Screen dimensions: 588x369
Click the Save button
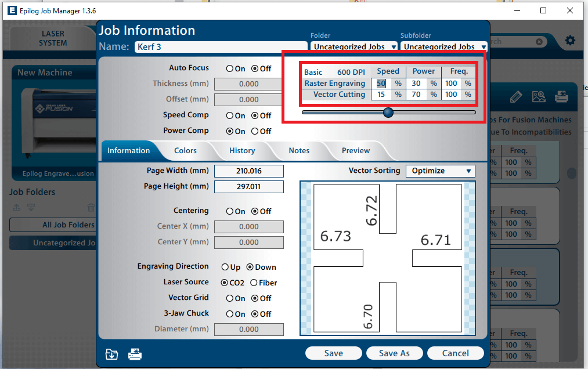(x=334, y=353)
